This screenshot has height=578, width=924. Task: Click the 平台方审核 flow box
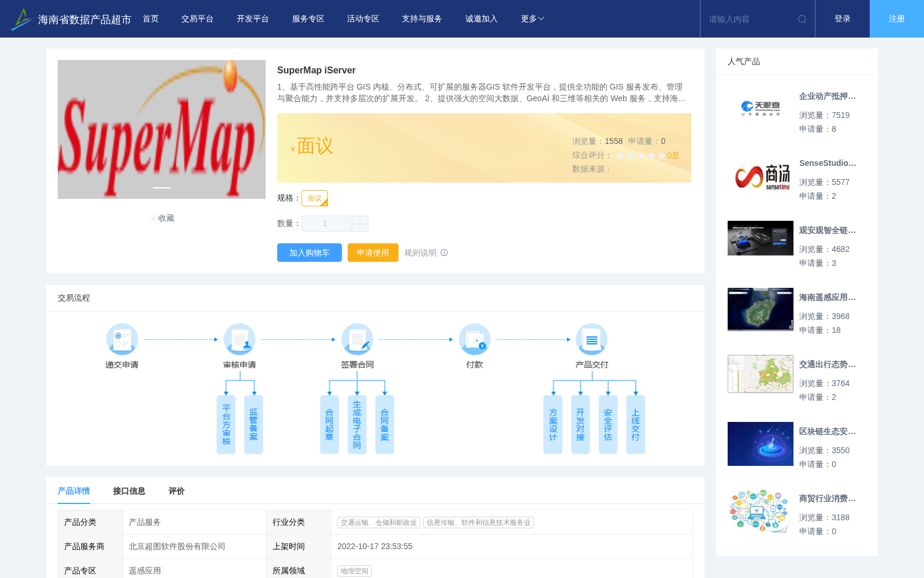(226, 425)
